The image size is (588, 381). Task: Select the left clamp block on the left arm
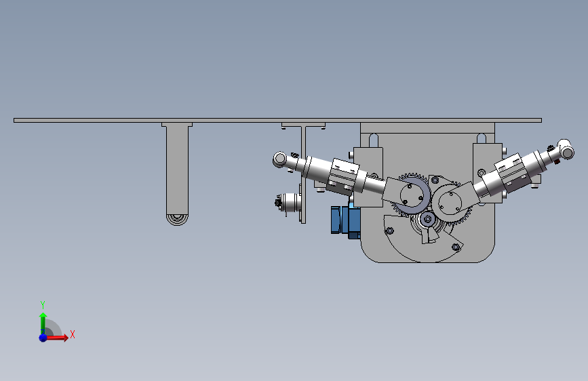pos(342,176)
